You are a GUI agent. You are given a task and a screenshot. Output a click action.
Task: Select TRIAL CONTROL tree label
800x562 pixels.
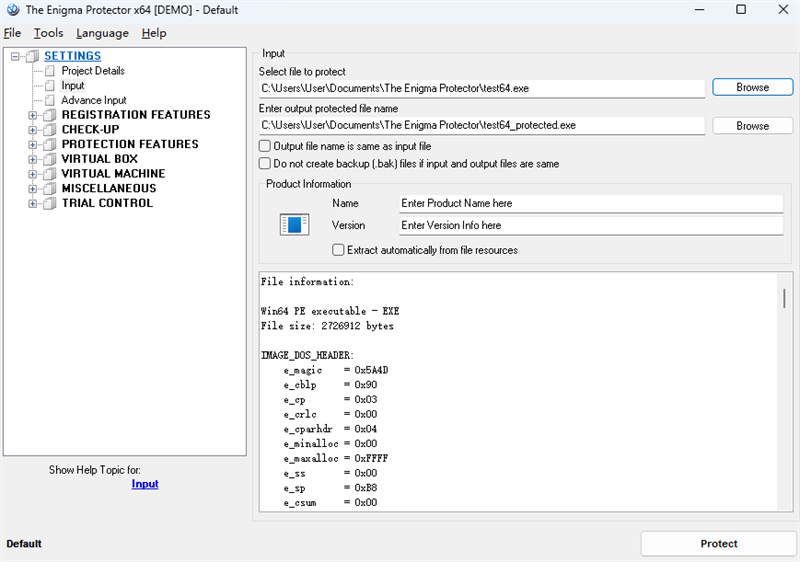coord(107,203)
